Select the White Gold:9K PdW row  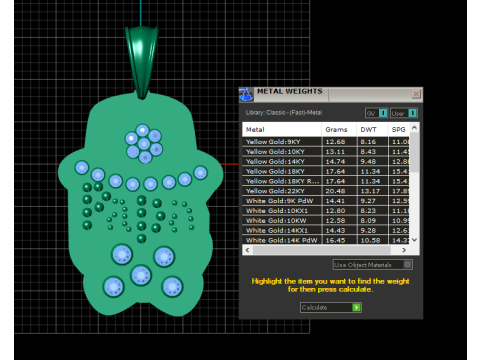click(x=326, y=201)
